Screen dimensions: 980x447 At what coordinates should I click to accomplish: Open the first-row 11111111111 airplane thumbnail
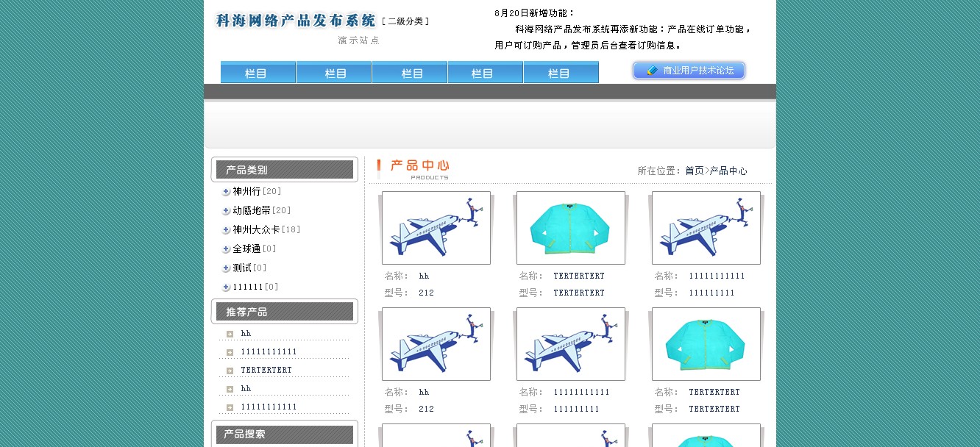pos(706,228)
